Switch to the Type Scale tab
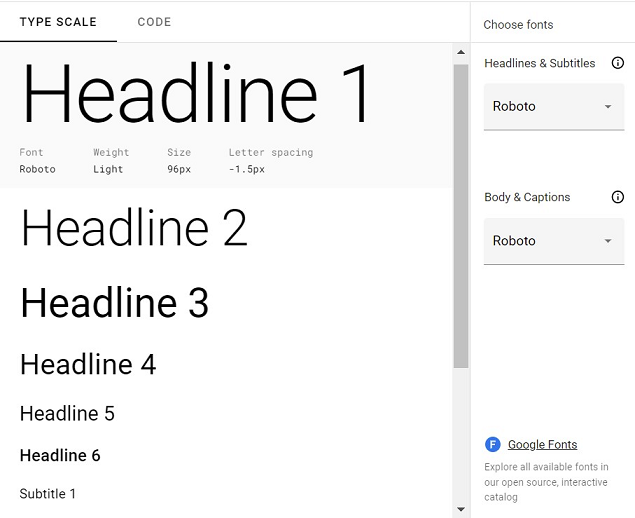The width and height of the screenshot is (635, 518). [58, 22]
